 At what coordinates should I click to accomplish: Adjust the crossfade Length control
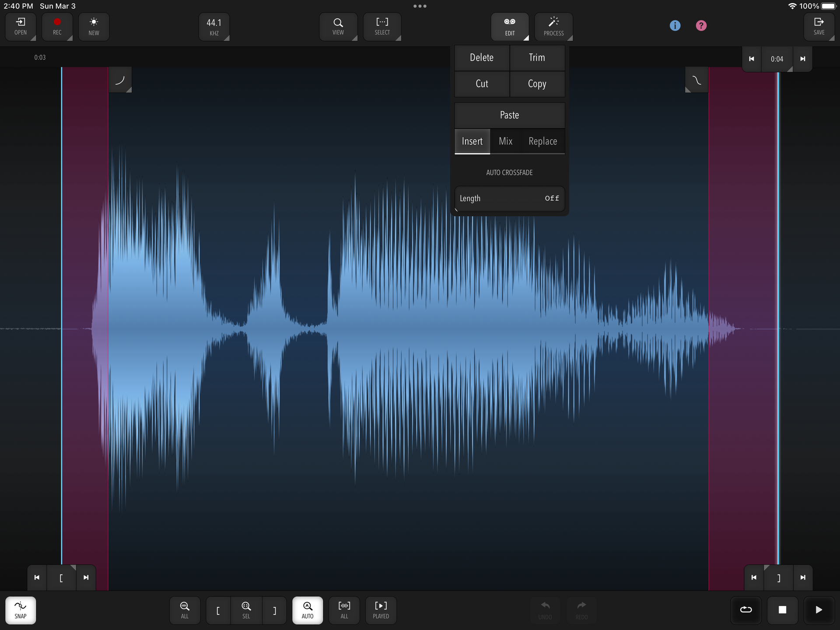[x=509, y=199]
